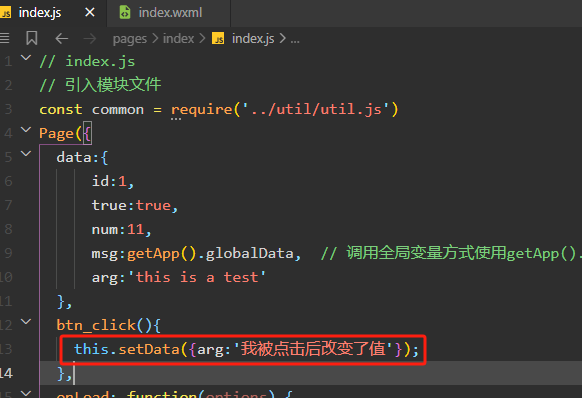Click the 'this is a test' string
Viewport: 582px width, 398px height.
(x=197, y=277)
